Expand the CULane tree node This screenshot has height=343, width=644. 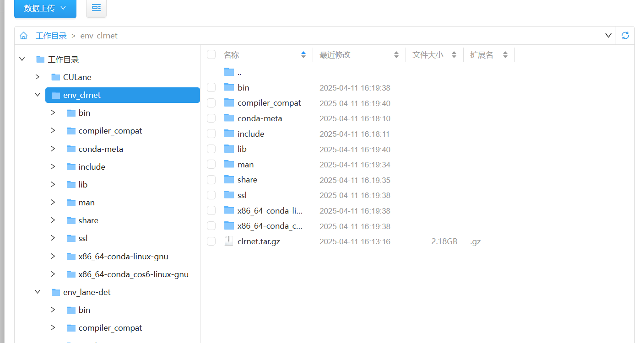coord(38,77)
